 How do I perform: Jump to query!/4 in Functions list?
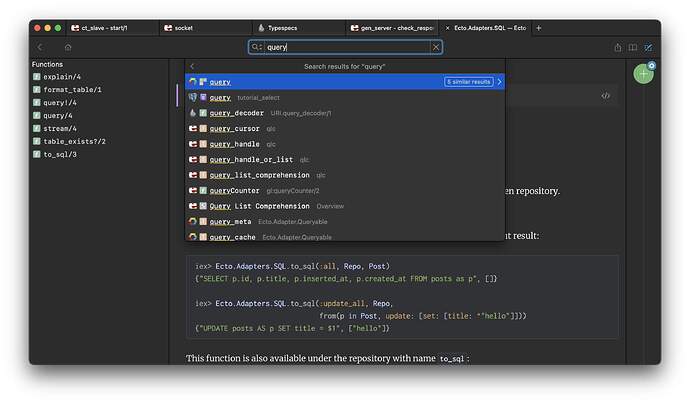[60, 103]
